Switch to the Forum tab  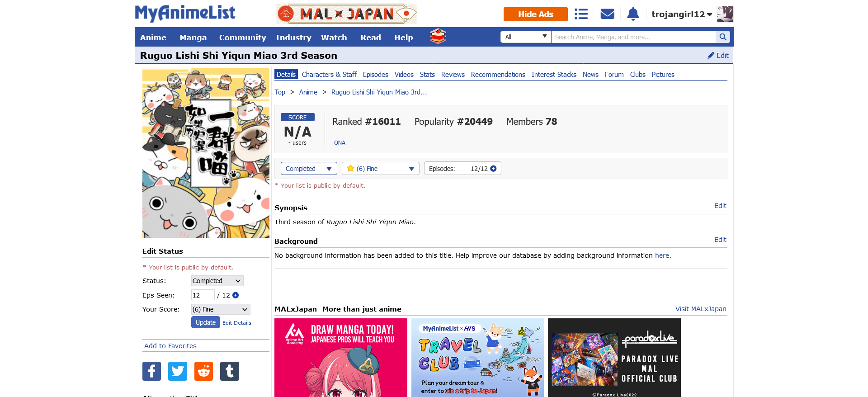614,75
